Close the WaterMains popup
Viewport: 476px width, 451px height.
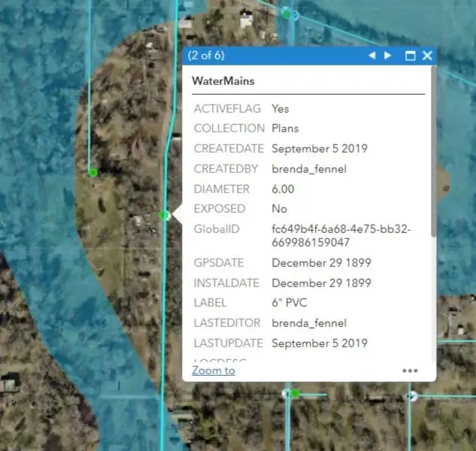(x=427, y=56)
